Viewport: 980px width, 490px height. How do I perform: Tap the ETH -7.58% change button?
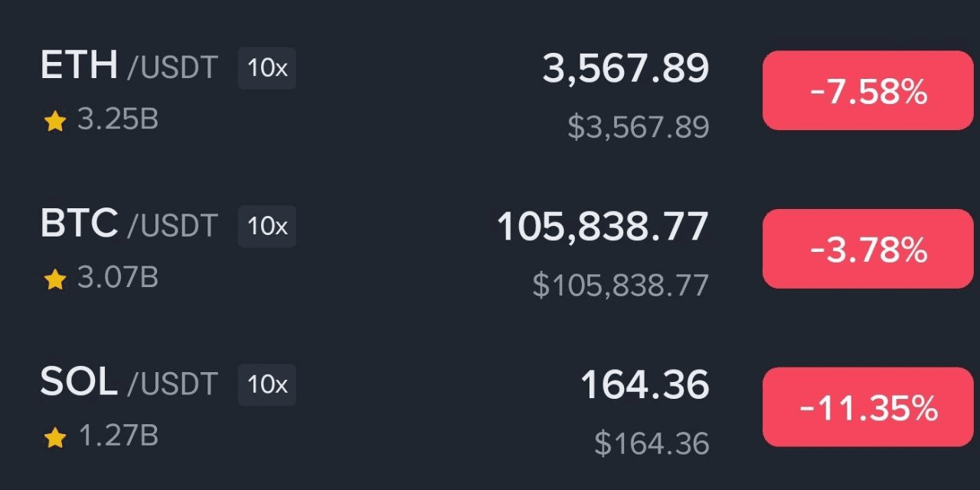(x=867, y=91)
